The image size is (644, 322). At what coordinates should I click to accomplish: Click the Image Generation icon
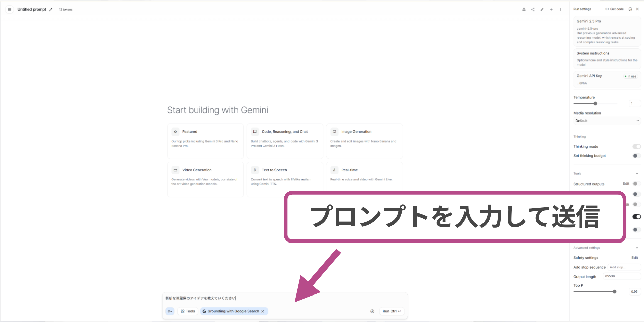tap(334, 132)
